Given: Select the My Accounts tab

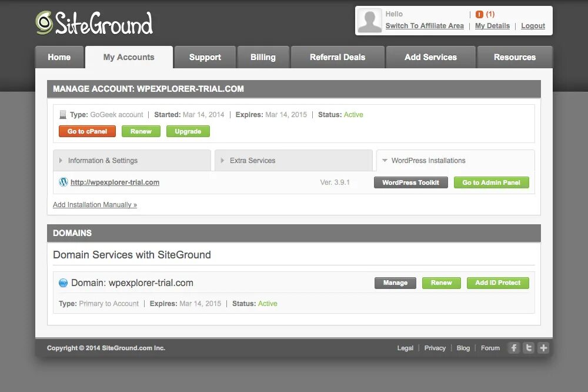Looking at the screenshot, I should click(129, 57).
